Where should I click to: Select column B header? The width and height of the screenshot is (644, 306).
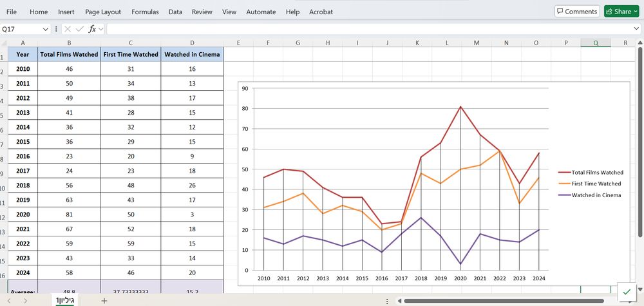click(x=69, y=43)
